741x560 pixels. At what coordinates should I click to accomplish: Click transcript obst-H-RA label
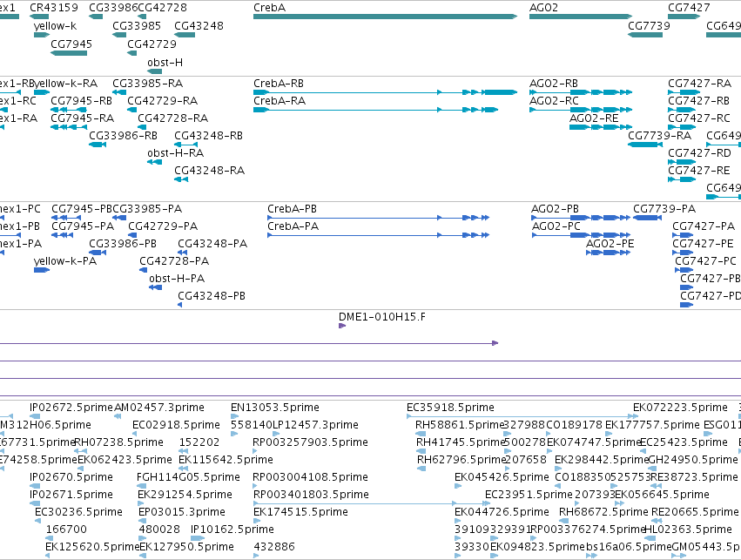point(175,153)
